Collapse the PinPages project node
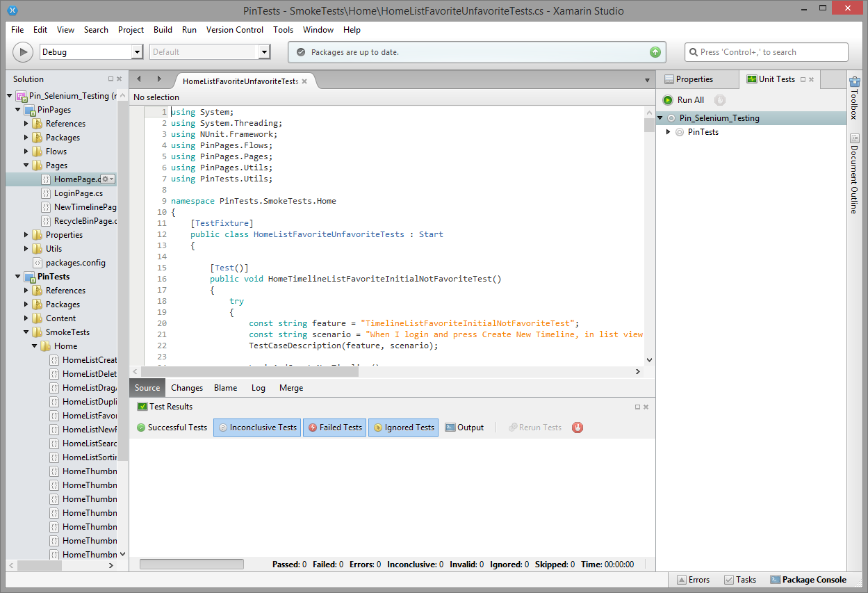Image resolution: width=868 pixels, height=593 pixels. click(18, 110)
